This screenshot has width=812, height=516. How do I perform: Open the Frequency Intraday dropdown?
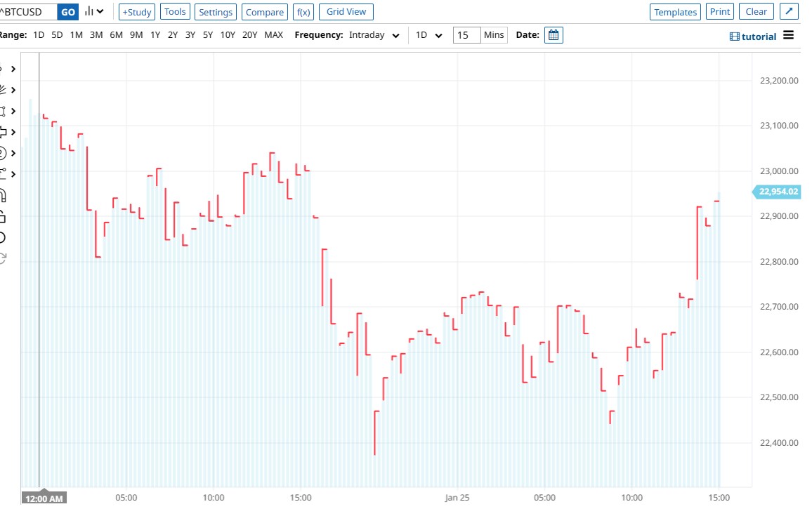374,34
